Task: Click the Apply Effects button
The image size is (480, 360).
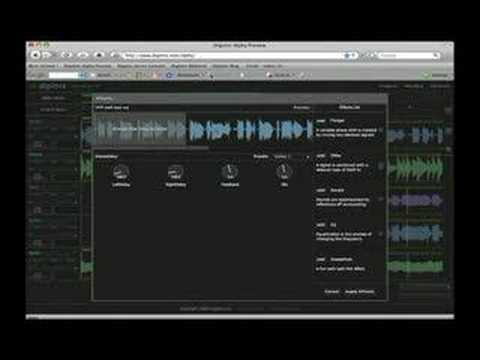Action: click(360, 292)
